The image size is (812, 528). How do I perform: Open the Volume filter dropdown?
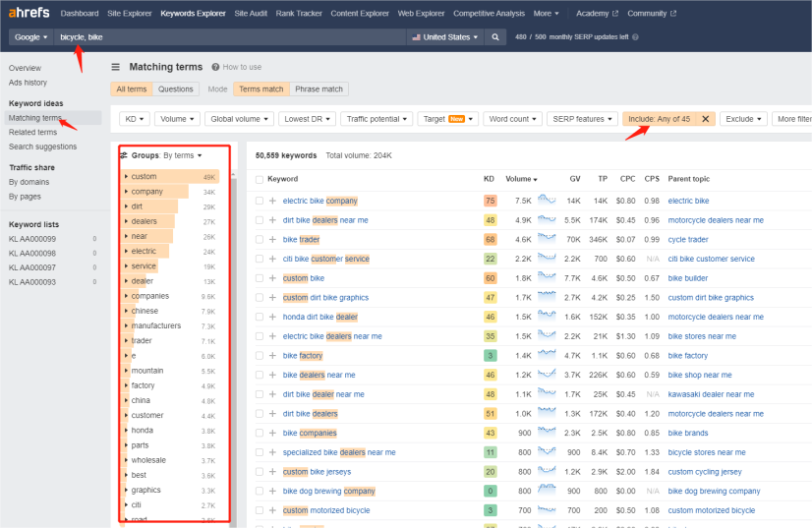(x=177, y=119)
